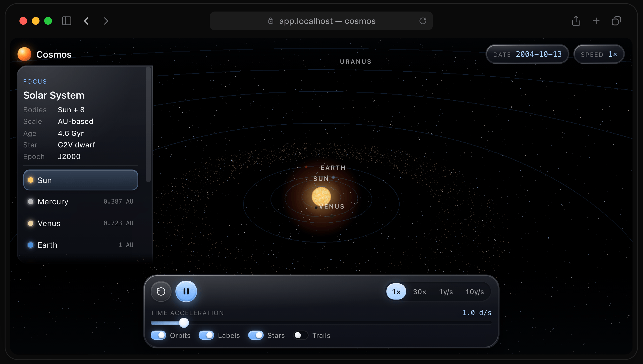The width and height of the screenshot is (643, 364).
Task: Choose the 1y/s speed preset
Action: 446,292
